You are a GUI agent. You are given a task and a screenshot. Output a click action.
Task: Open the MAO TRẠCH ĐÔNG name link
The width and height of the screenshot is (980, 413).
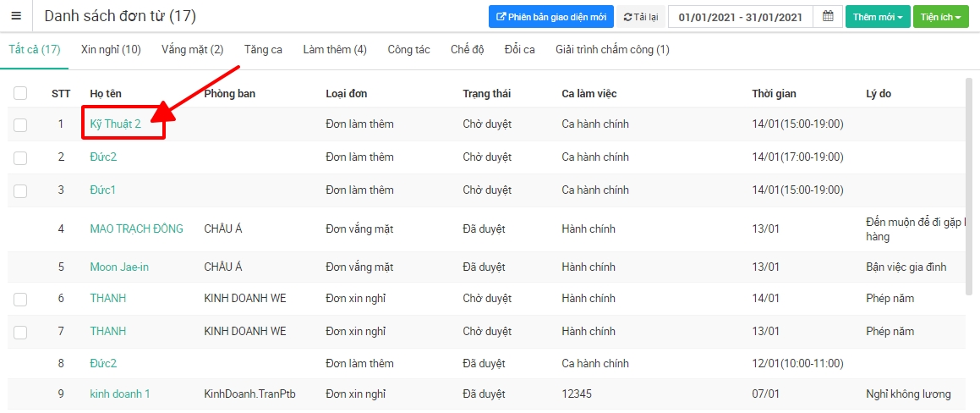tap(136, 229)
